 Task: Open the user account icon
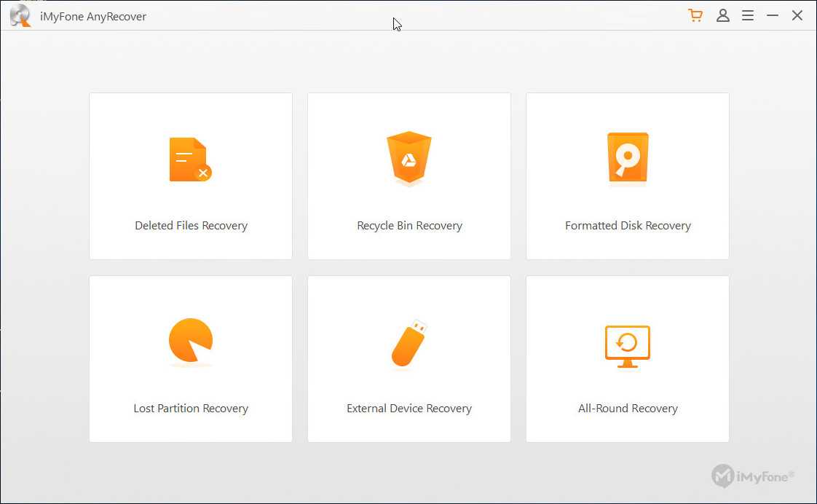point(722,15)
